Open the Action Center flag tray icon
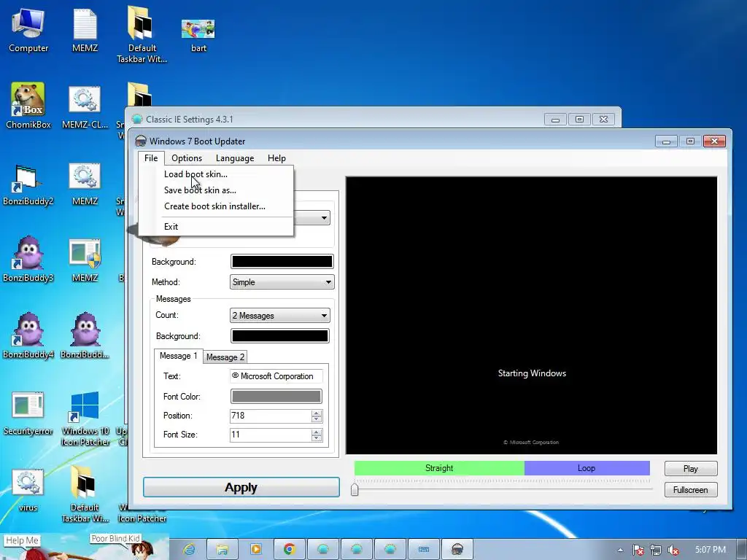The width and height of the screenshot is (747, 560). pyautogui.click(x=638, y=550)
